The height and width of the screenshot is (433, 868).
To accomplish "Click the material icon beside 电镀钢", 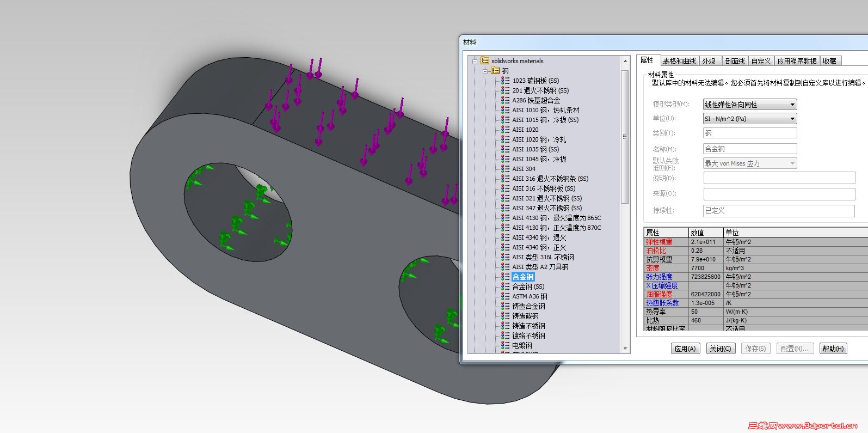I will [506, 345].
